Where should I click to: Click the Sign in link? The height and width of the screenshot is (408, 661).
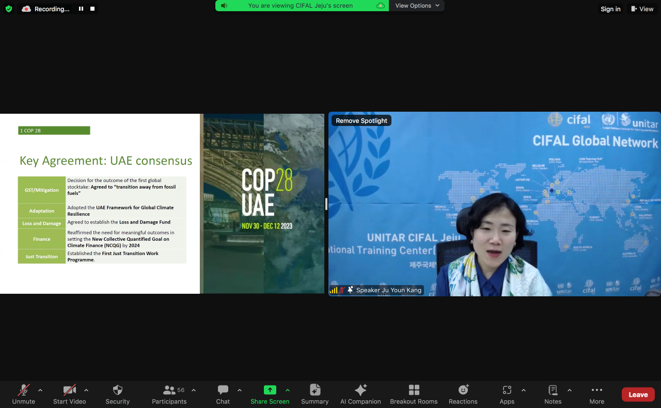point(610,9)
